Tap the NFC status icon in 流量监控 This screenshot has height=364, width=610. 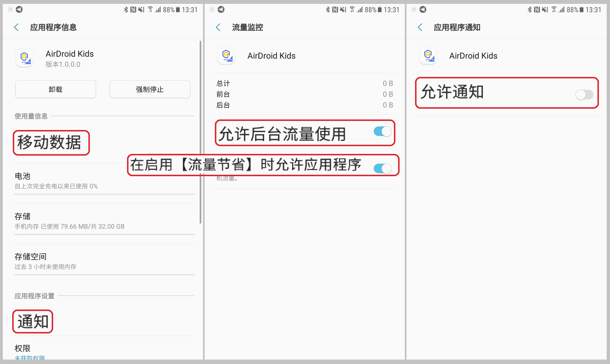tap(335, 10)
